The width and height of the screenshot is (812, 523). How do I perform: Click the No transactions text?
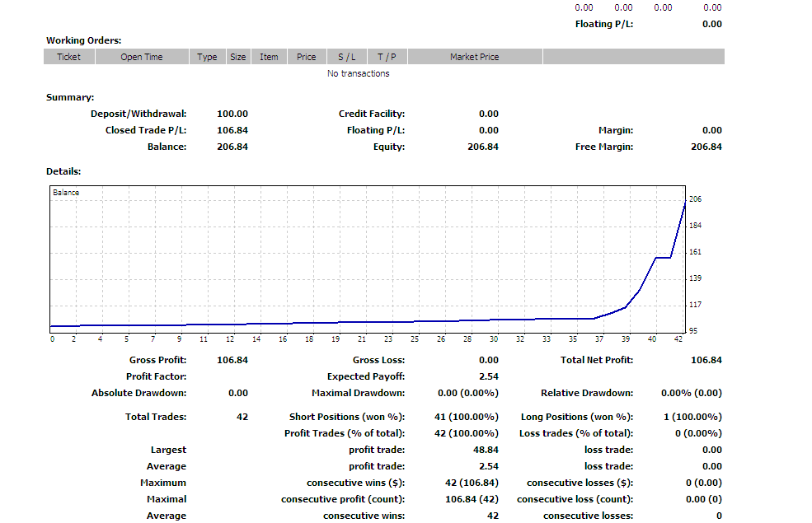click(359, 73)
